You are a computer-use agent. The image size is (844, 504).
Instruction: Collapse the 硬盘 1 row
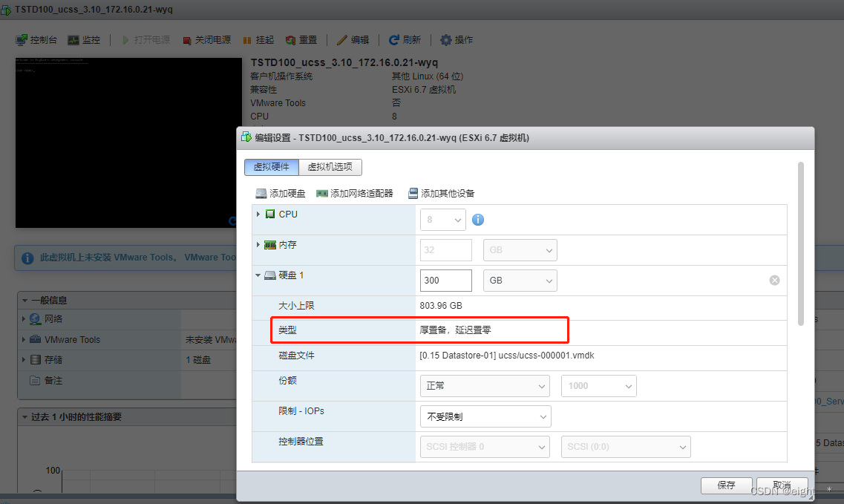(x=258, y=275)
